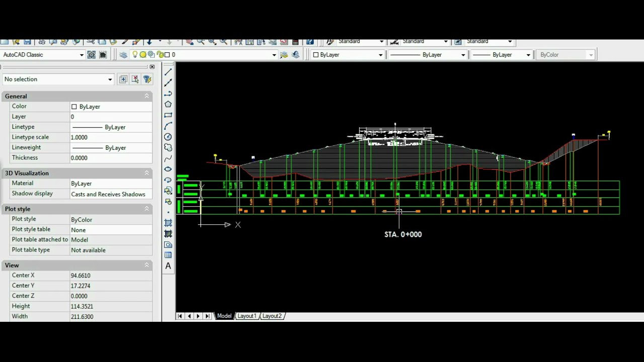The image size is (644, 362).
Task: Click Quick Select in Properties palette
Action: pyautogui.click(x=147, y=79)
